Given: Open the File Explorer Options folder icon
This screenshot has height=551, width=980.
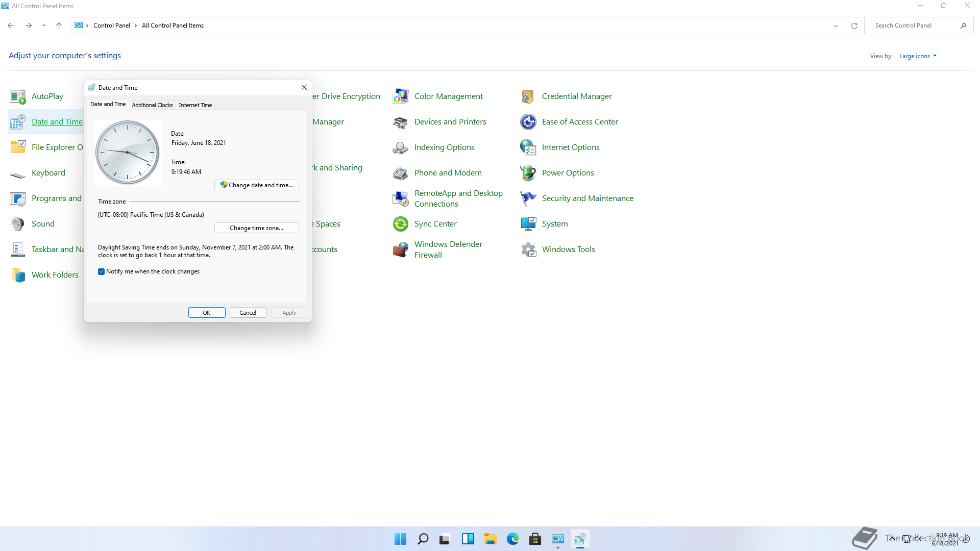Looking at the screenshot, I should point(18,147).
